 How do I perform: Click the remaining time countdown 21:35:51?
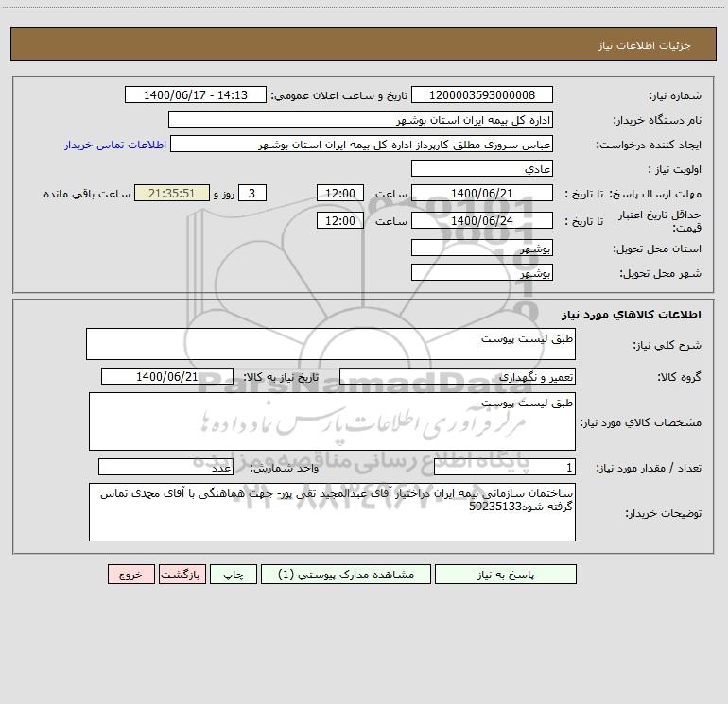pos(172,193)
